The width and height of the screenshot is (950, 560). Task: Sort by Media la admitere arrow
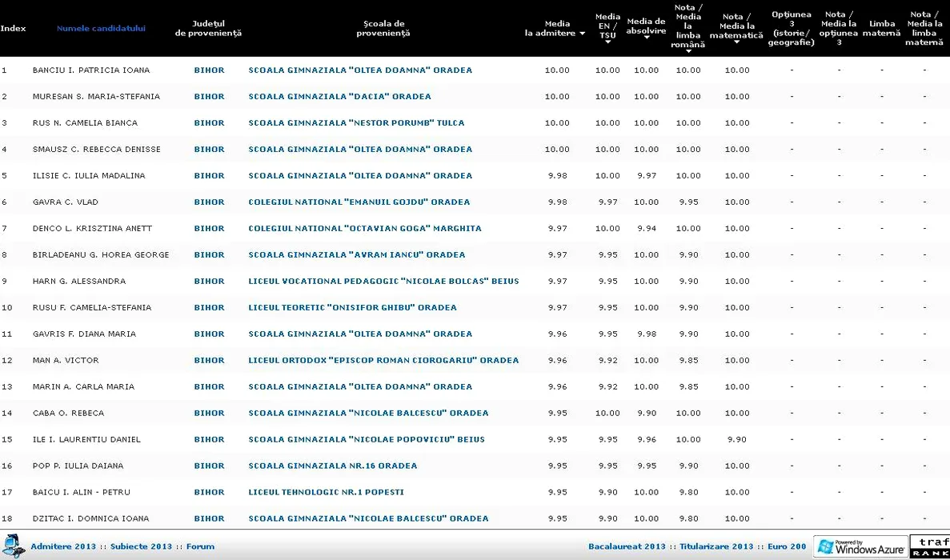(x=582, y=34)
